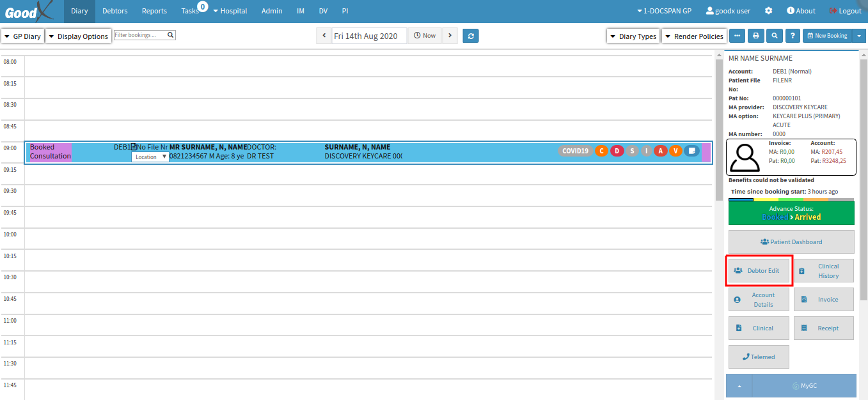Click the magnifier search button in toolbar
Screen dimensions: 868x400
pyautogui.click(x=774, y=36)
